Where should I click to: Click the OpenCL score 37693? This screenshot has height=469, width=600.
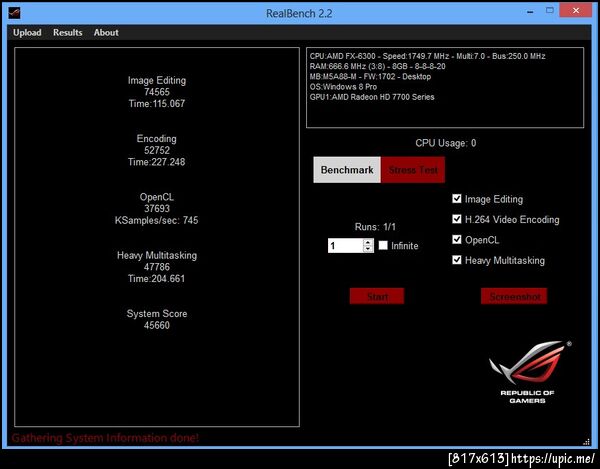click(157, 208)
